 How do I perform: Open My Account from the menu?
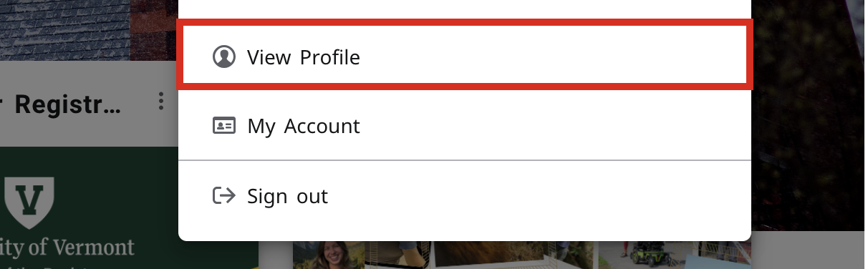[464, 126]
